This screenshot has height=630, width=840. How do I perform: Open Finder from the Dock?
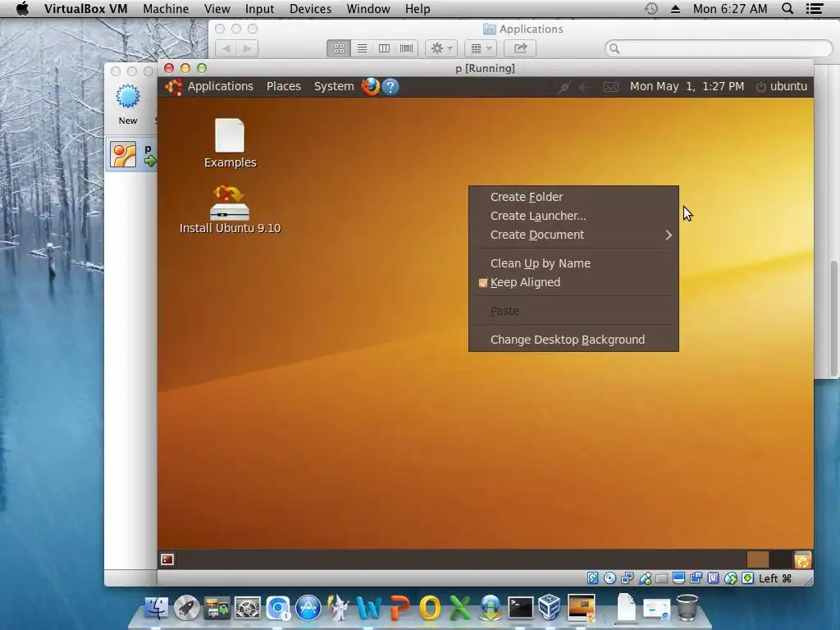(156, 608)
